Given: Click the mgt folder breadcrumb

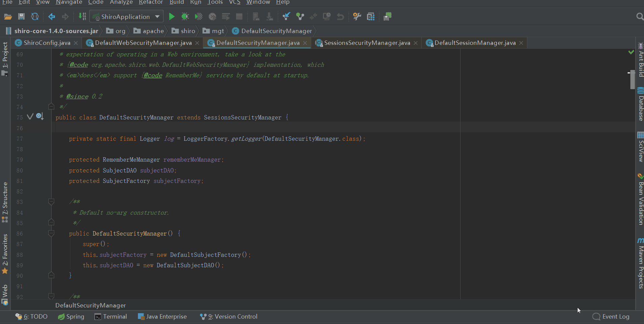Looking at the screenshot, I should [213, 31].
